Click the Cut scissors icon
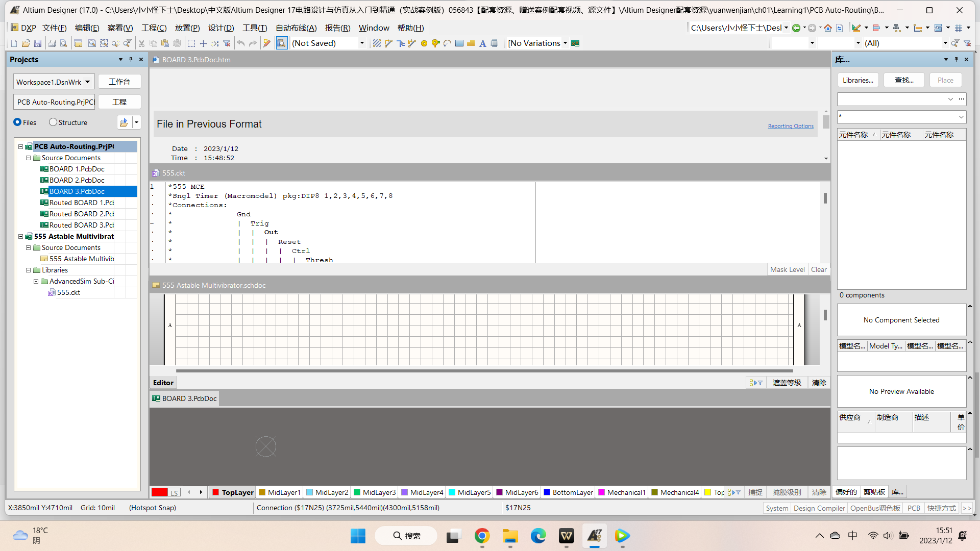Screen dimensions: 980x551 pos(141,43)
